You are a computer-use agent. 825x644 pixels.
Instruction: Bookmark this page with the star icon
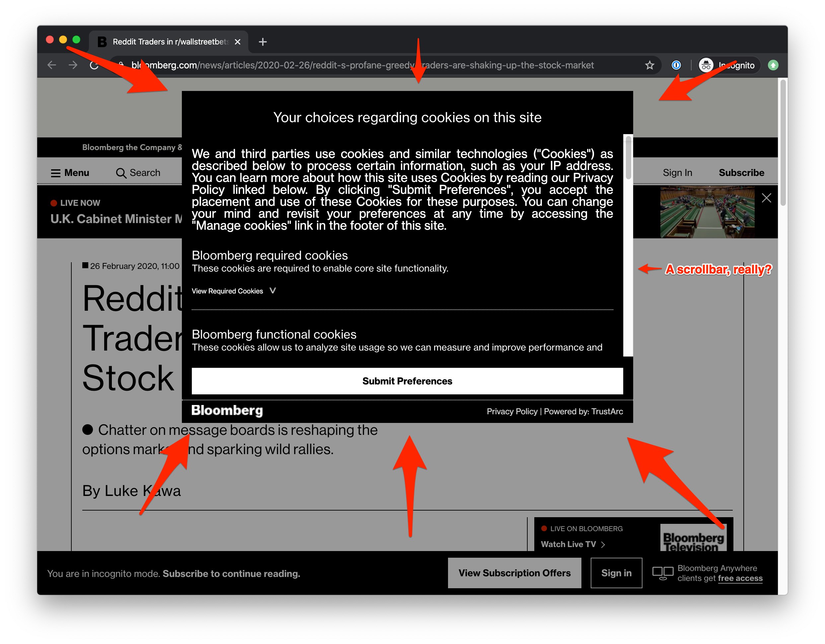(x=649, y=65)
